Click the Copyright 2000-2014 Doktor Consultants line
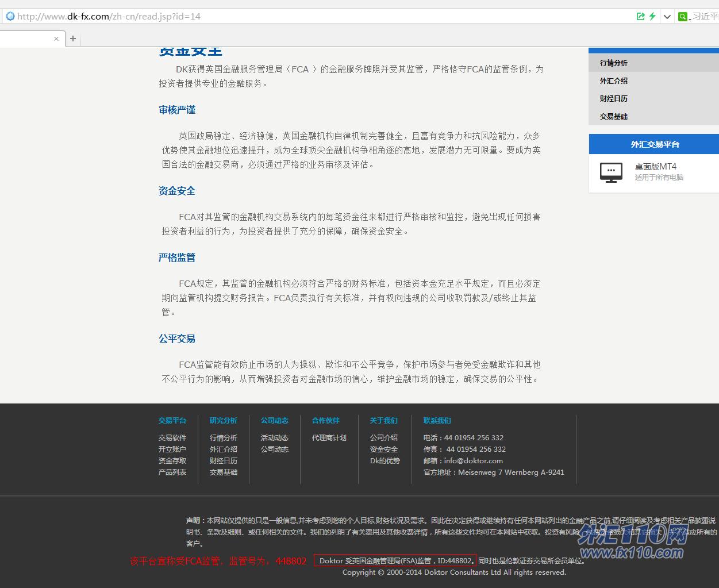The image size is (719, 588). [454, 572]
